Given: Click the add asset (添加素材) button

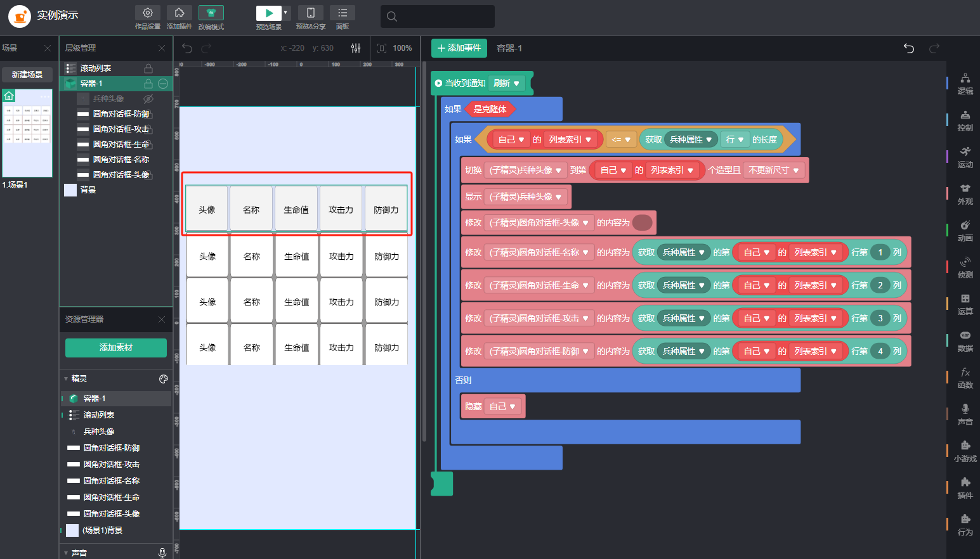Looking at the screenshot, I should pos(116,348).
